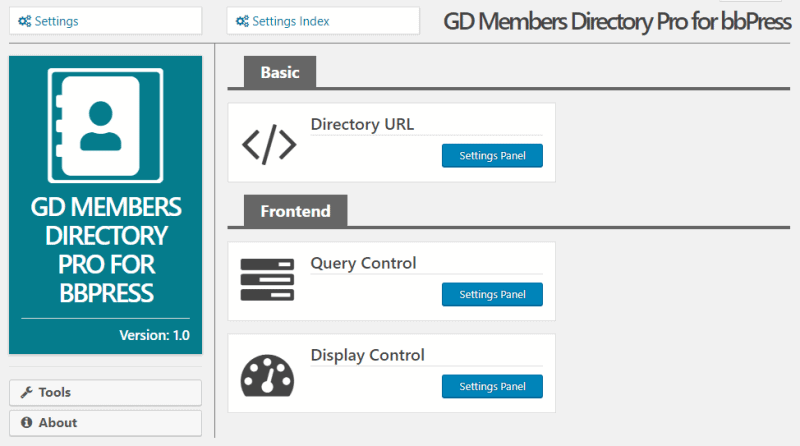
Task: Click the gears icon beside Settings
Action: coord(25,21)
